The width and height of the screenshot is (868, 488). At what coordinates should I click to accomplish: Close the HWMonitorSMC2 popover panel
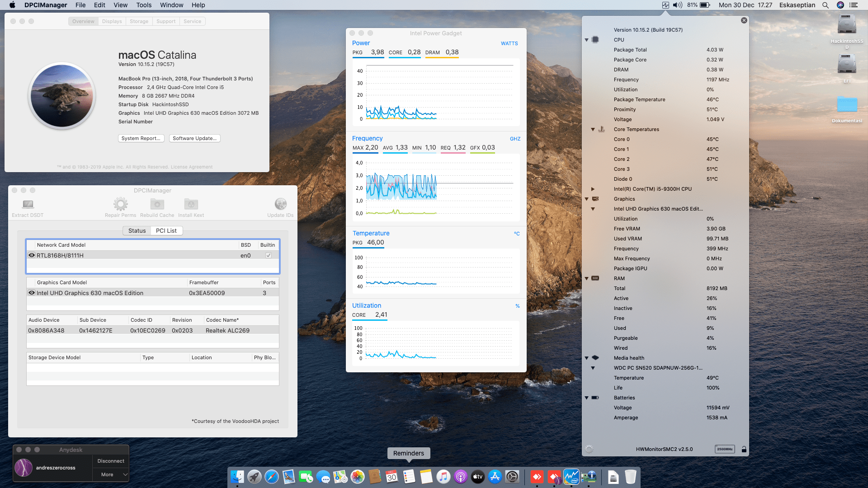[x=744, y=20]
